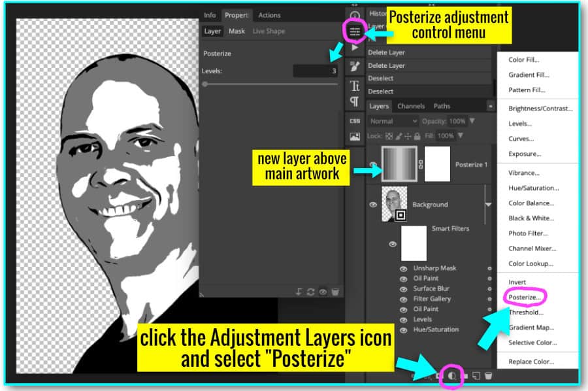This screenshot has width=588, height=391.
Task: Open the Fill slider dropdown arrow
Action: [460, 135]
